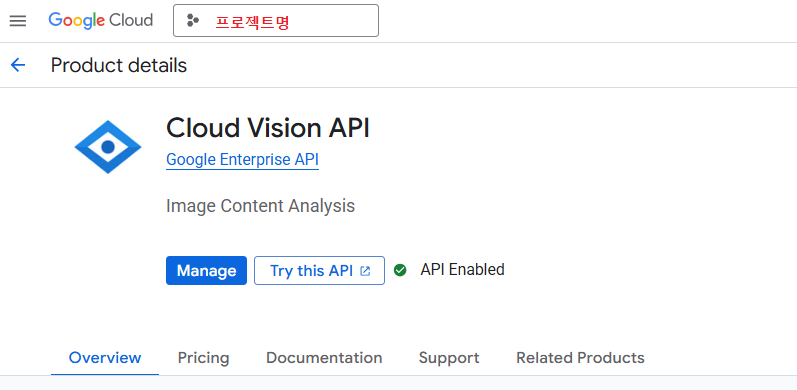Go back using the left arrow
Viewport: 797px width, 390px height.
(18, 65)
